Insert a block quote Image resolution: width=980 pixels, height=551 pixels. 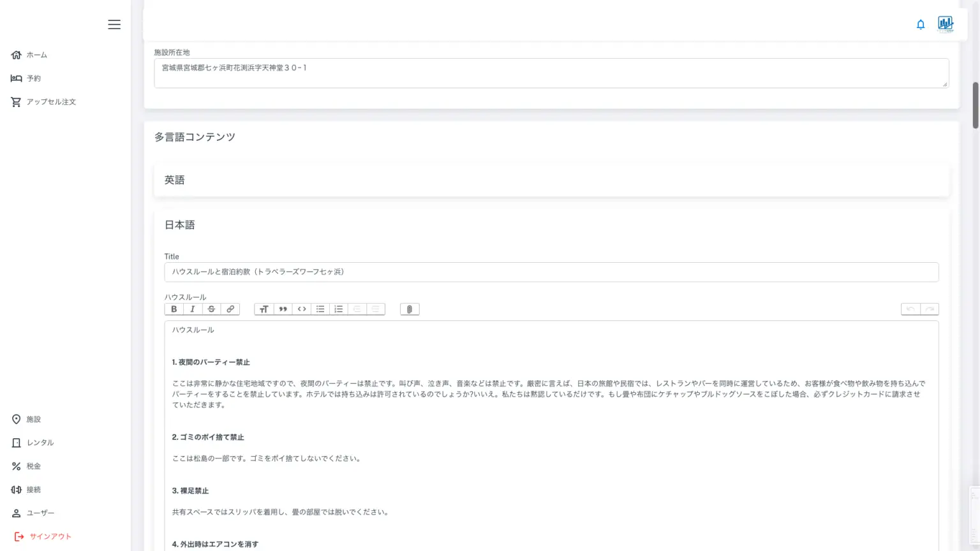click(283, 309)
